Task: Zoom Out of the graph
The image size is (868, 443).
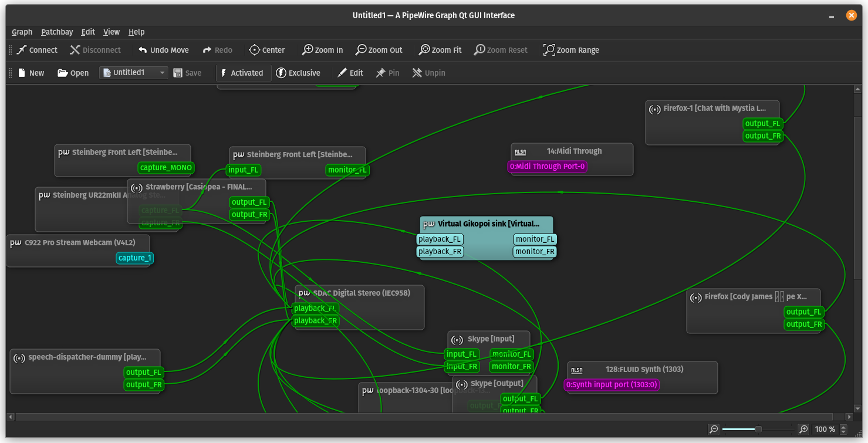Action: pyautogui.click(x=379, y=50)
